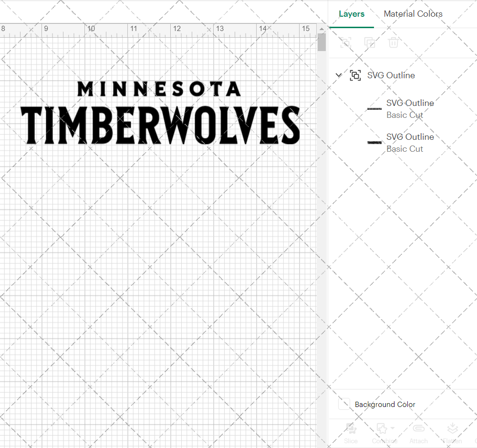
Task: Select the SVG Outline group icon
Action: pos(355,75)
